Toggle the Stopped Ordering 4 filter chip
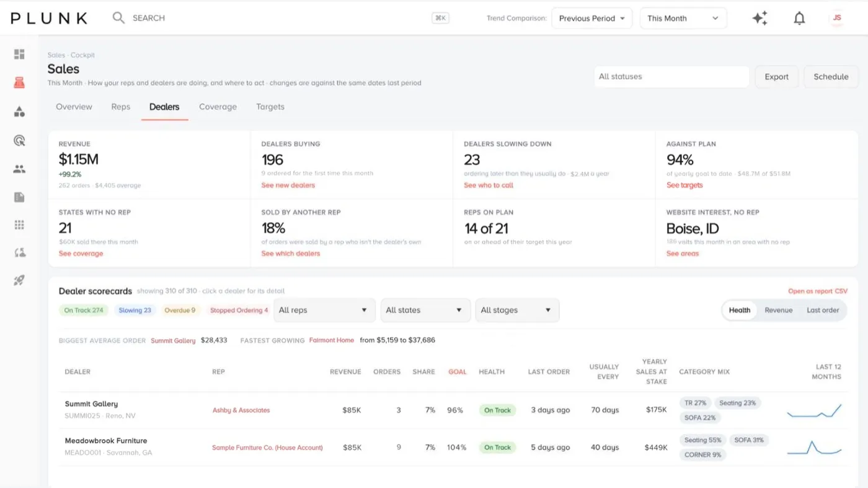 click(239, 310)
